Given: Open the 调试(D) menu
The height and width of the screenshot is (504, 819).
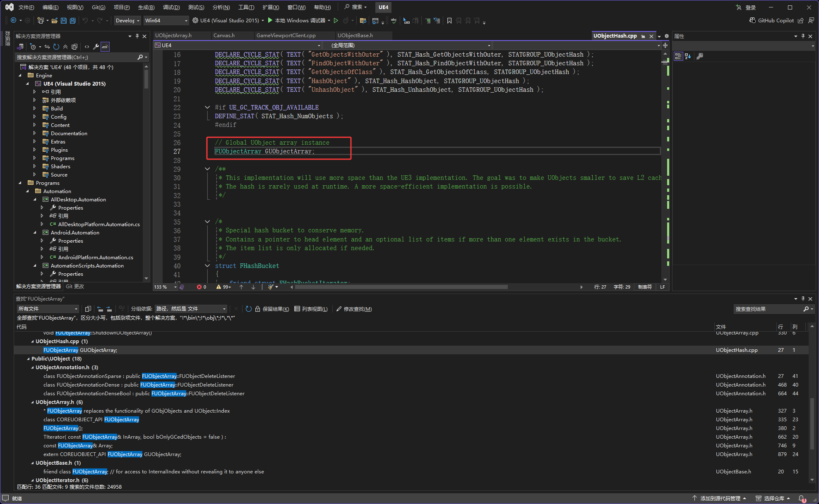Looking at the screenshot, I should point(171,7).
